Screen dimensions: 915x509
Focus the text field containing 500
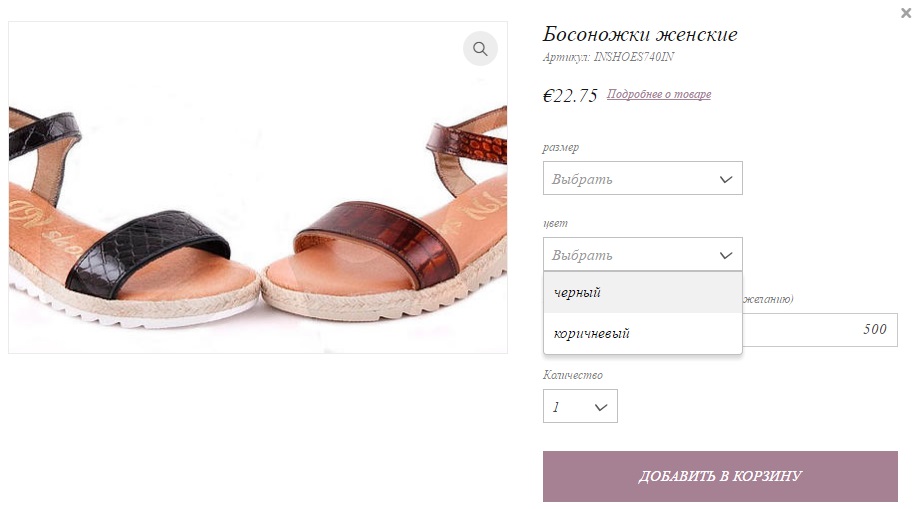(820, 330)
